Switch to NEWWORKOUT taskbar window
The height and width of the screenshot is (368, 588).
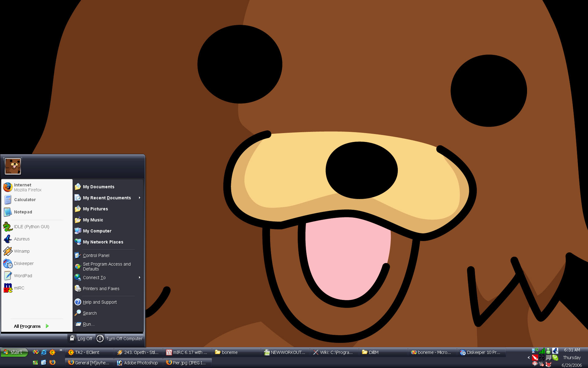pyautogui.click(x=285, y=352)
